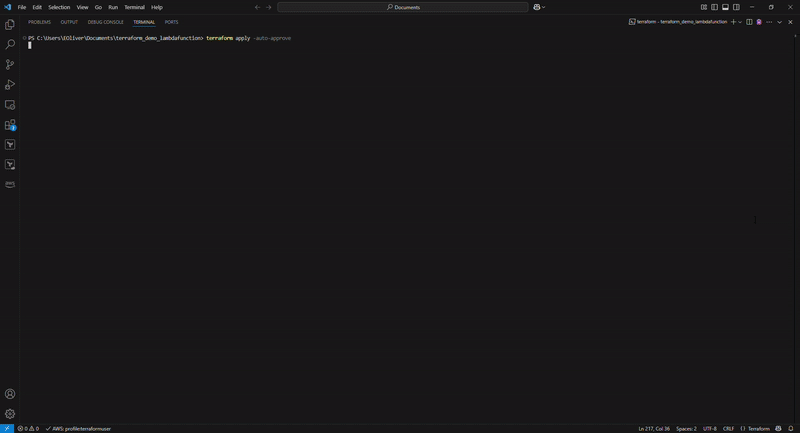Screen dimensions: 800x433
Task: Switch to the Ports tab
Action: 171,22
